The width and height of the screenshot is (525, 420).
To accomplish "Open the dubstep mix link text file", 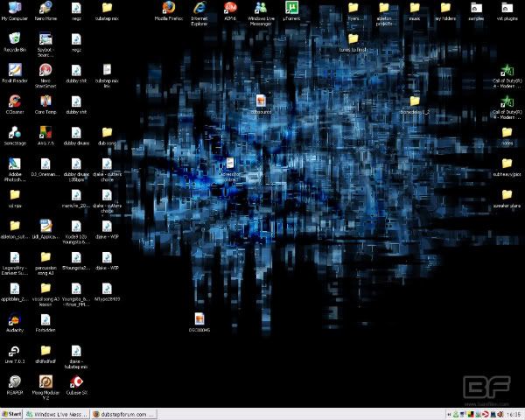I will coord(107,76).
